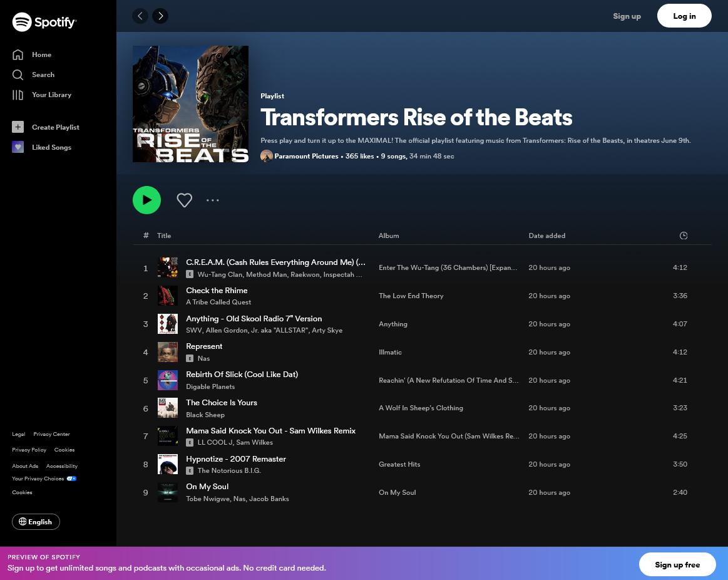Click the Title column header
The width and height of the screenshot is (728, 580).
pyautogui.click(x=164, y=236)
